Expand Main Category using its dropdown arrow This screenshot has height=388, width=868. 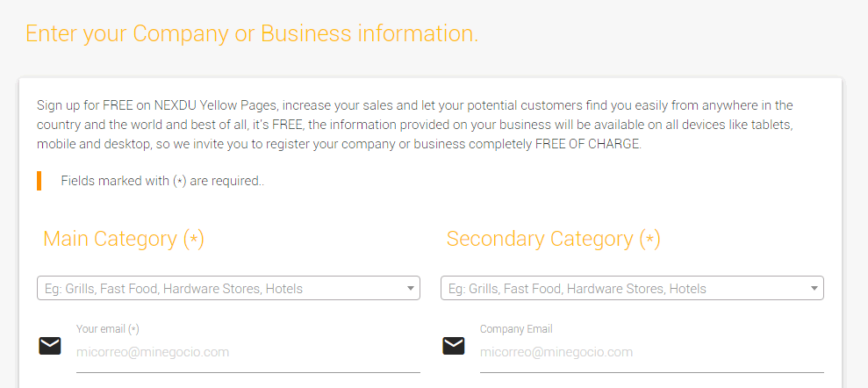coord(410,289)
